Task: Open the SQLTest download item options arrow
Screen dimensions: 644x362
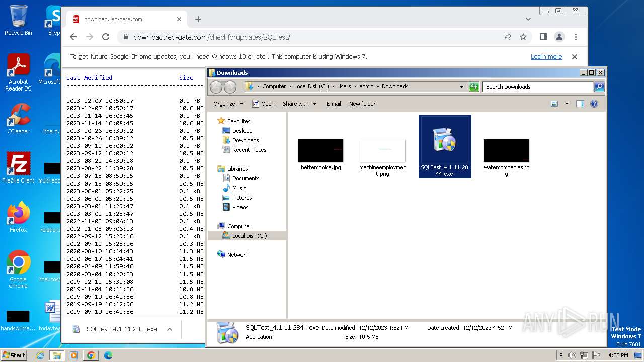Action: (170, 329)
